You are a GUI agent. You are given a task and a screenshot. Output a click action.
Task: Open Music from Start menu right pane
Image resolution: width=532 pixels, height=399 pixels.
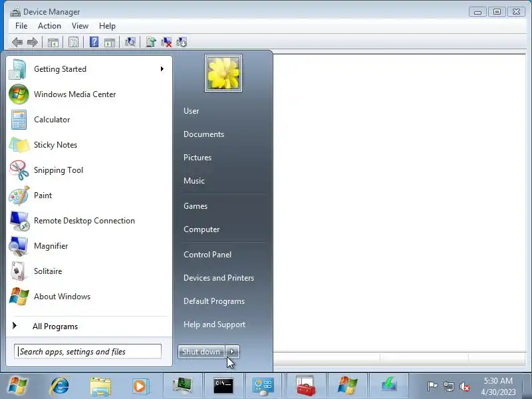pos(194,181)
